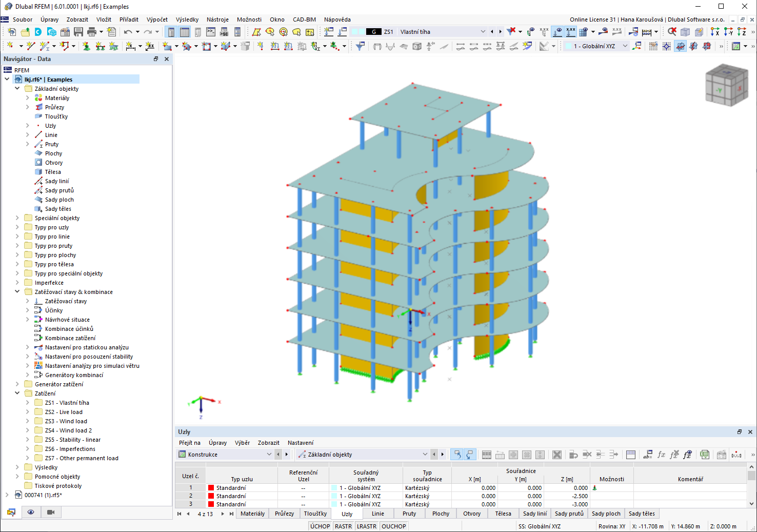
Task: Open the 1 - Globální XYZ coordinate system dropdown
Action: (625, 46)
